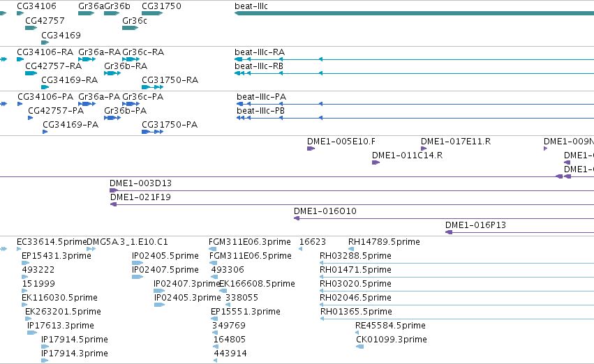Select the beat-IIIc-RB transcript label
Viewport: 594px width, 364px height.
(x=259, y=66)
